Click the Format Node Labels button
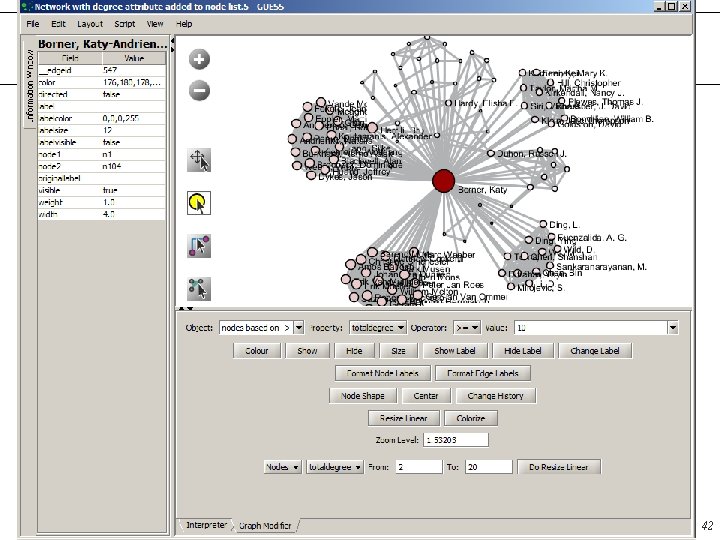Viewport: 720px width, 540px height. [x=382, y=373]
